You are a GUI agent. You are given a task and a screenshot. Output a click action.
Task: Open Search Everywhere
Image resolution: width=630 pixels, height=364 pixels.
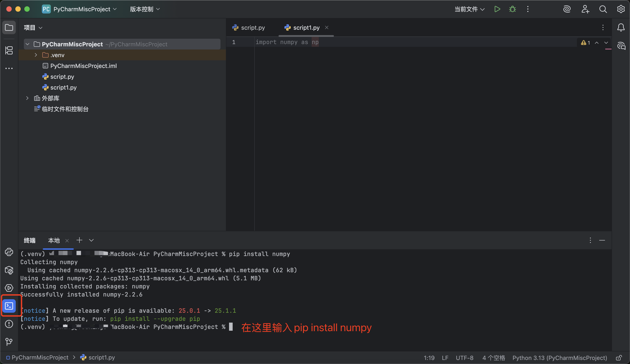tap(603, 9)
